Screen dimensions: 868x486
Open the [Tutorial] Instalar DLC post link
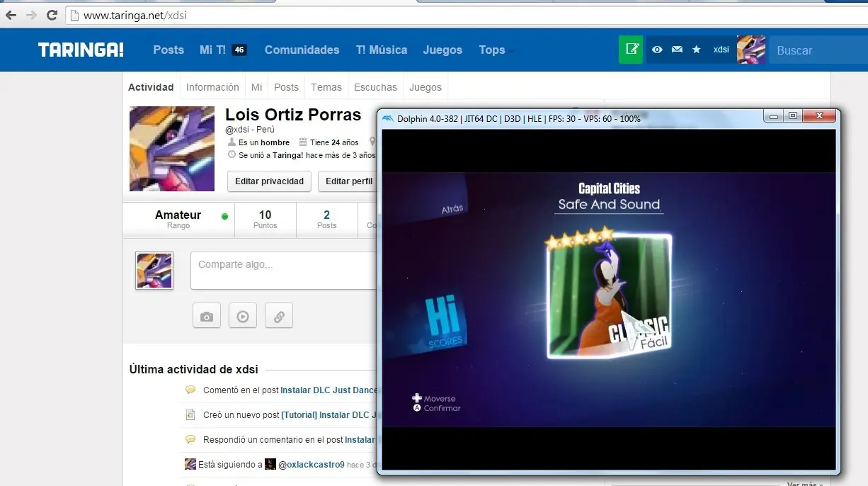329,414
